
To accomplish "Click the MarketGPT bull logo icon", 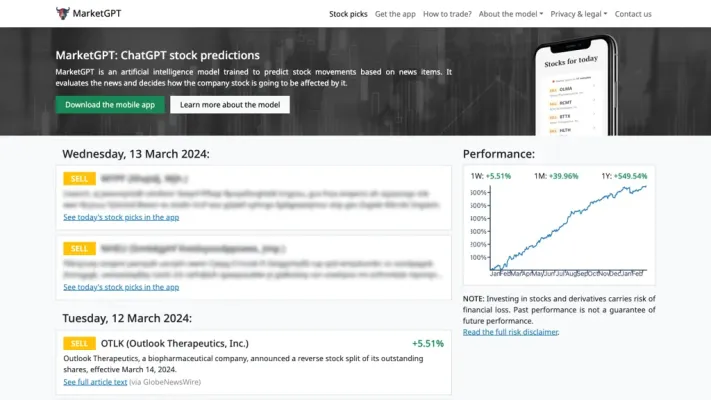I will pyautogui.click(x=64, y=14).
